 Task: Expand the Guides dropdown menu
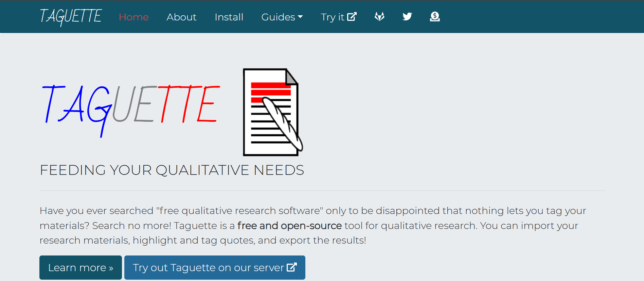pos(282,17)
